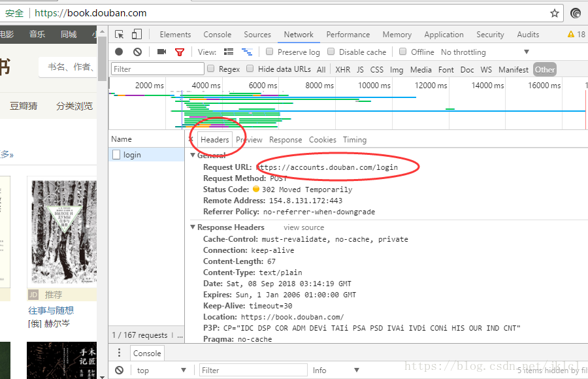
Task: Stop recording network log
Action: point(119,52)
